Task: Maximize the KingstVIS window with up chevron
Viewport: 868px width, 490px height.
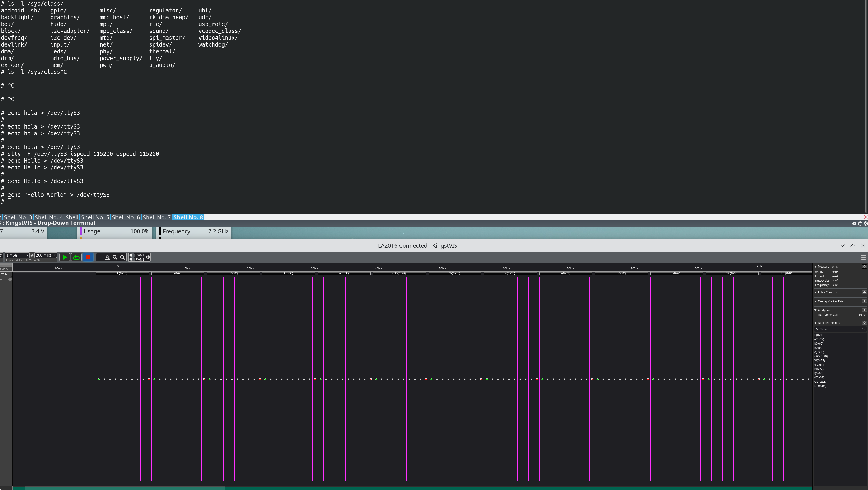Action: tap(853, 245)
